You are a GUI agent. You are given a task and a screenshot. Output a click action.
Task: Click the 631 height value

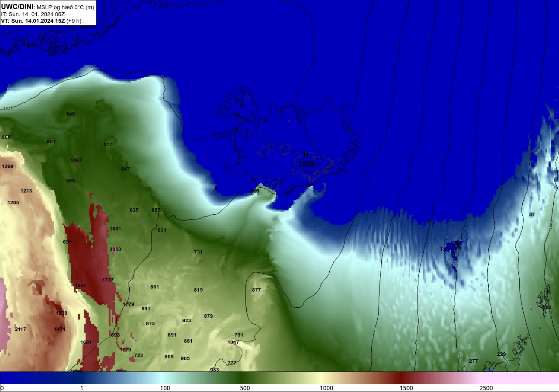point(162,230)
